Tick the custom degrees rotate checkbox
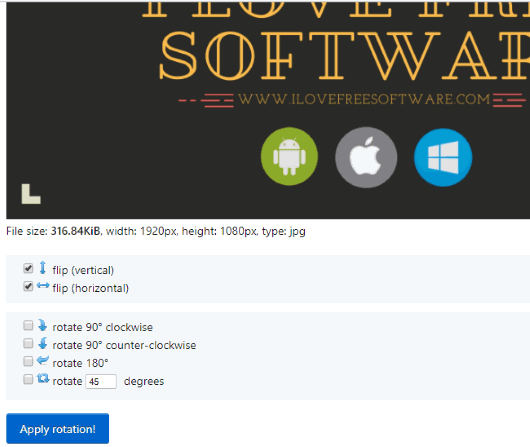 pos(28,379)
